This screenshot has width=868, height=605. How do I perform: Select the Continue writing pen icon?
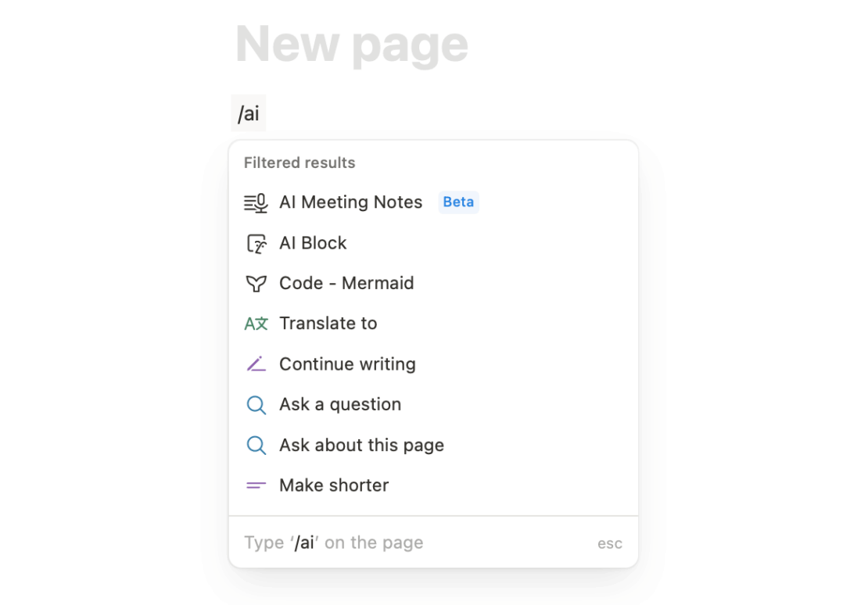256,363
